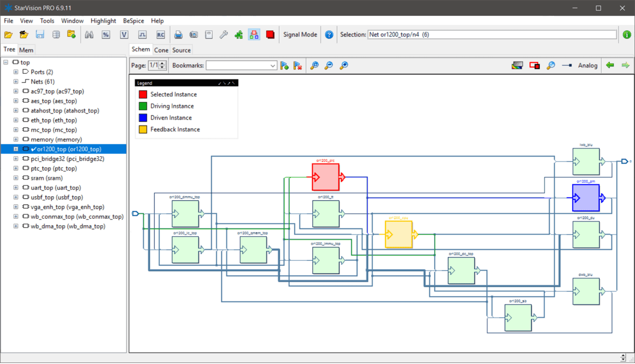Click the Selection input field

pyautogui.click(x=491, y=35)
